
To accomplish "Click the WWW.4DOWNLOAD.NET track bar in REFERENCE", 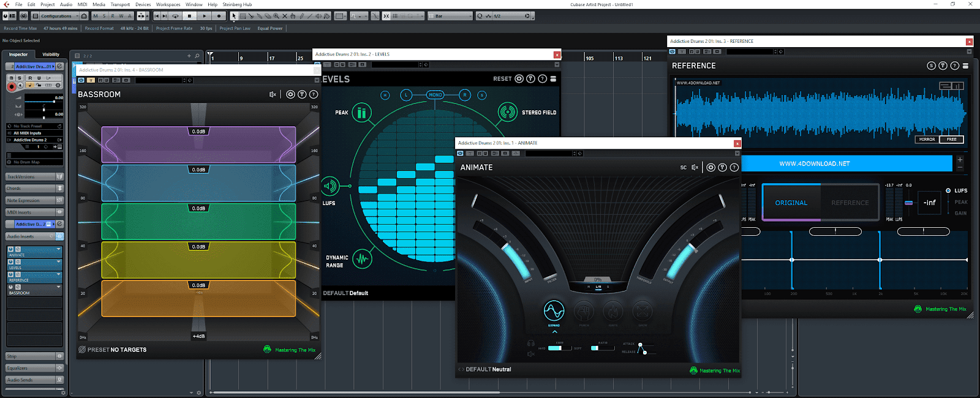I will pyautogui.click(x=814, y=163).
